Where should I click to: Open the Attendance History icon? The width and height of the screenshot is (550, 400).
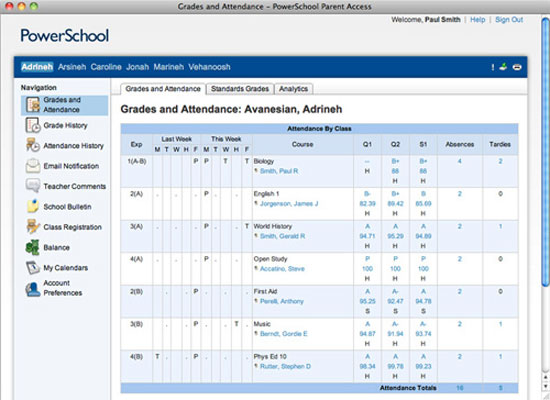[33, 145]
